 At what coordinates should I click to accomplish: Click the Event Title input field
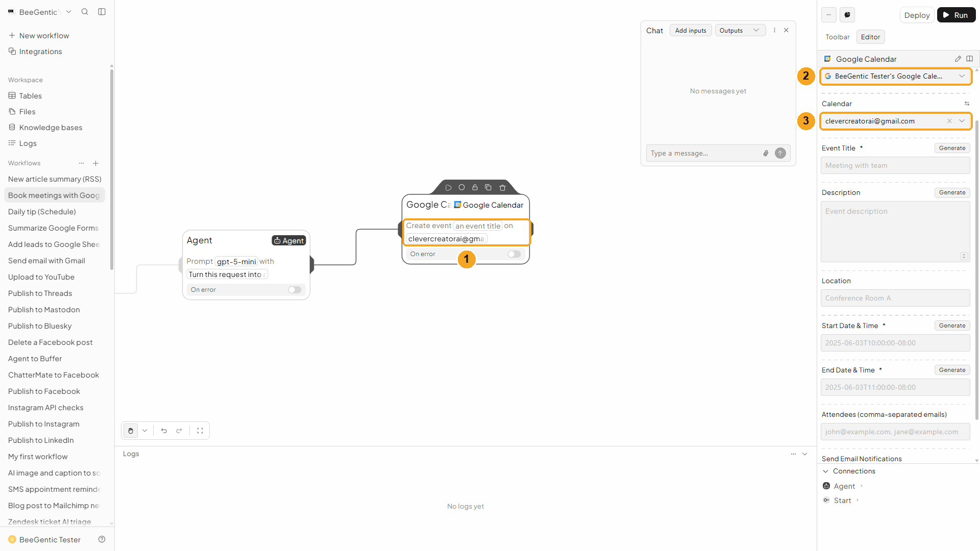click(895, 165)
